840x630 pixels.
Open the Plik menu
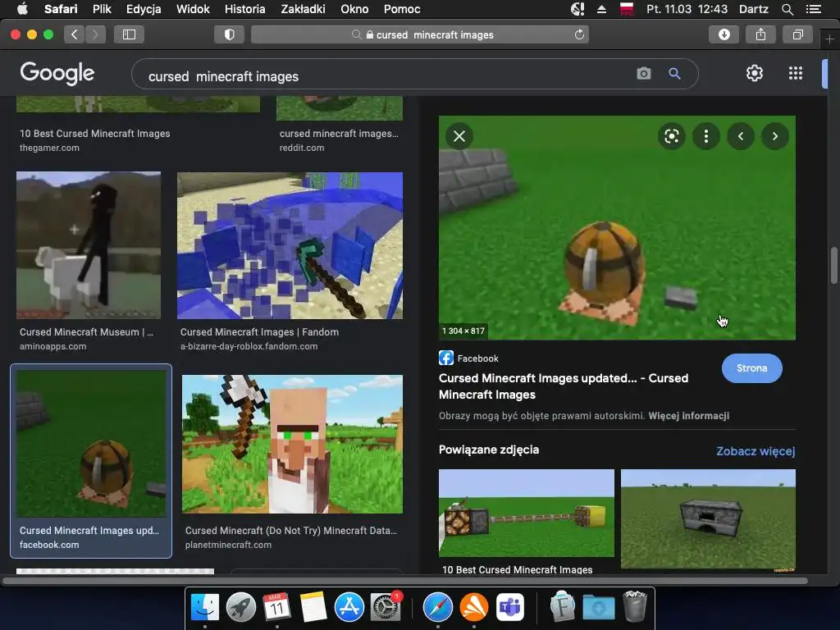click(102, 9)
